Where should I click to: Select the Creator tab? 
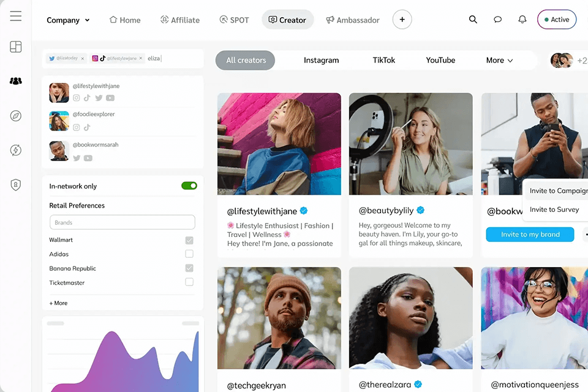288,20
